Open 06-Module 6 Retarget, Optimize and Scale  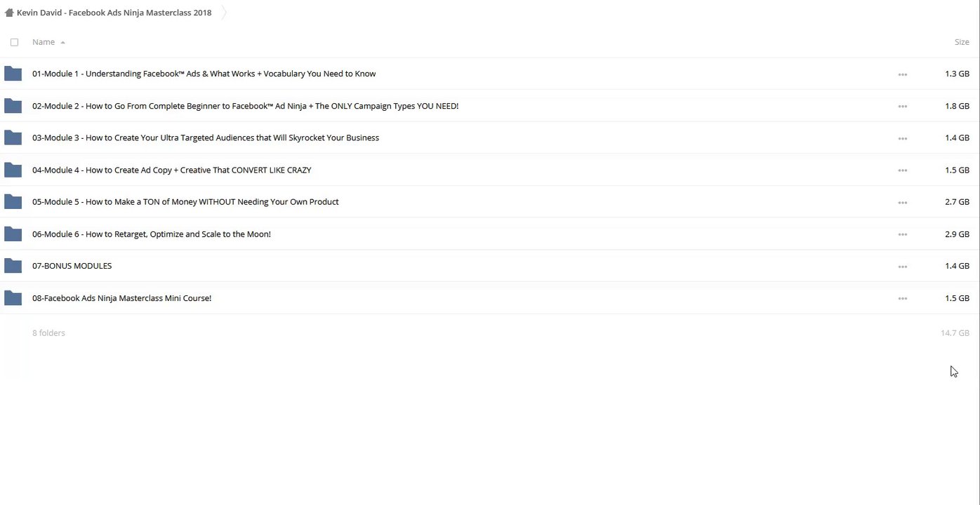coord(151,234)
